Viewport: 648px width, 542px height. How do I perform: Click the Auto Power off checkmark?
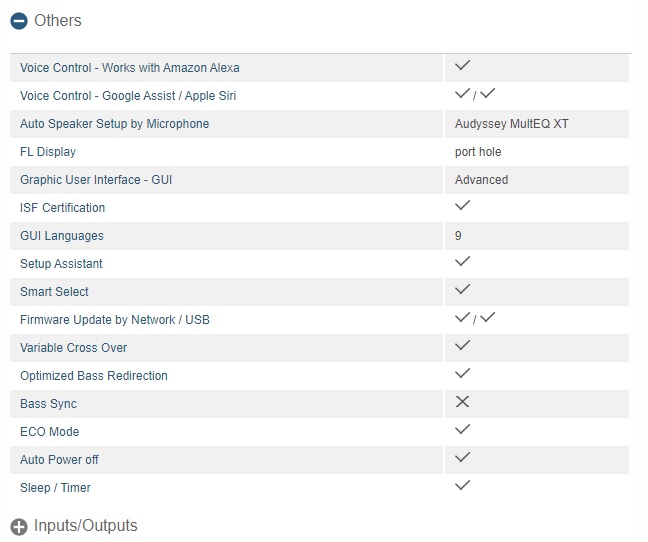(x=462, y=458)
